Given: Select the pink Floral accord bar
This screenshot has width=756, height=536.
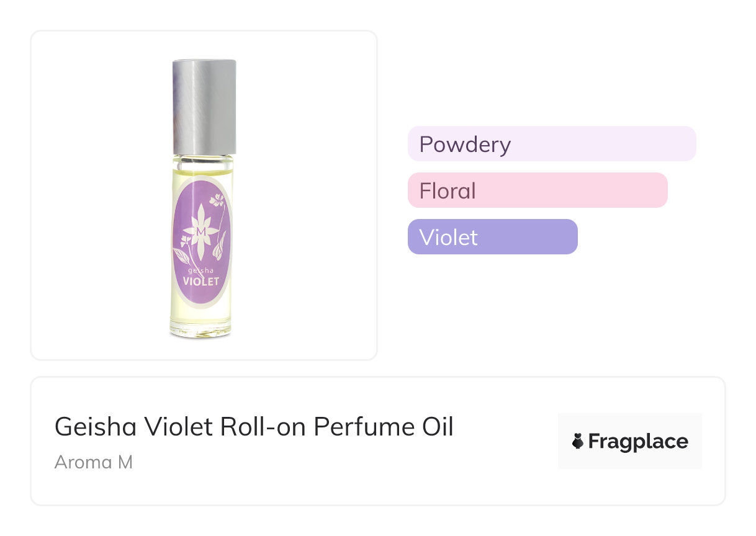Looking at the screenshot, I should [x=537, y=190].
